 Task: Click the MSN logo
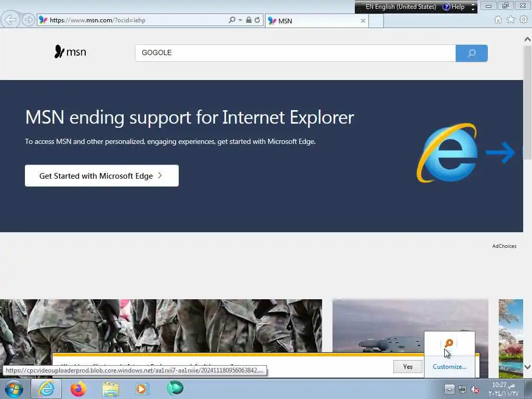[70, 51]
